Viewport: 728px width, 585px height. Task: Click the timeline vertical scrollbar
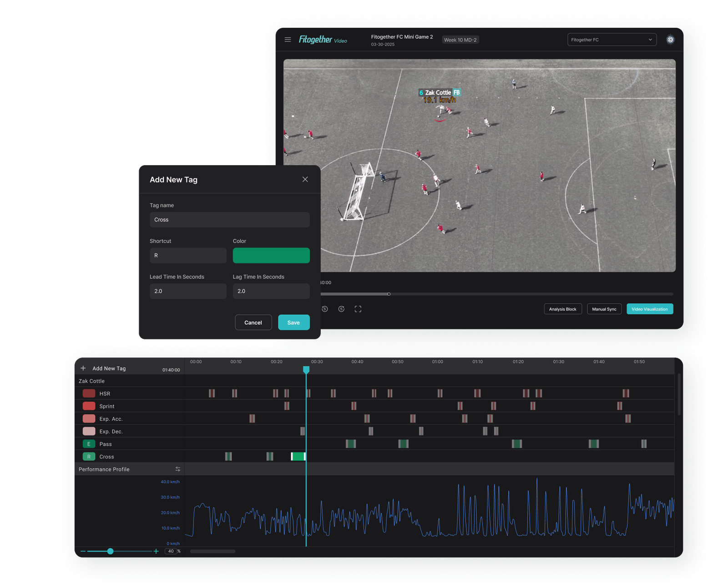click(x=679, y=394)
